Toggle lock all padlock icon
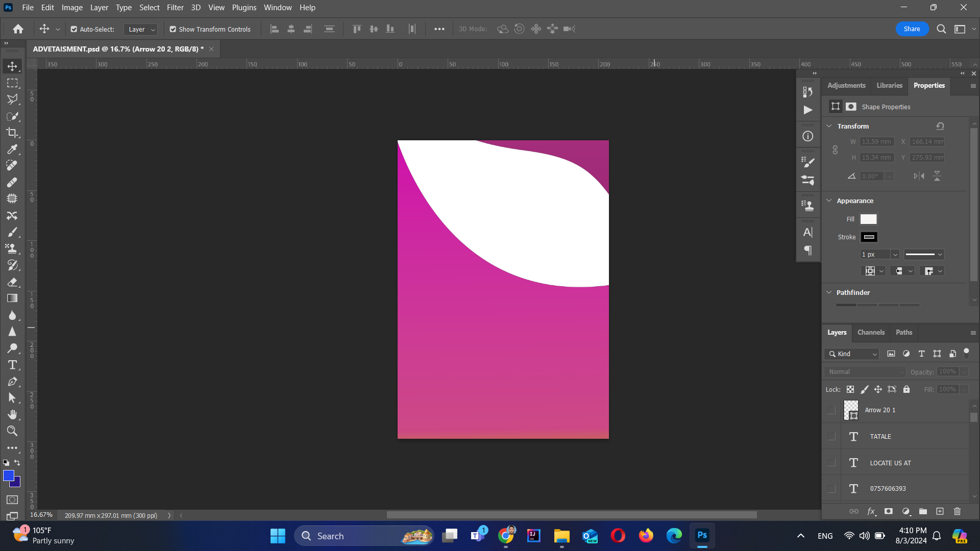This screenshot has width=980, height=551. [x=906, y=389]
